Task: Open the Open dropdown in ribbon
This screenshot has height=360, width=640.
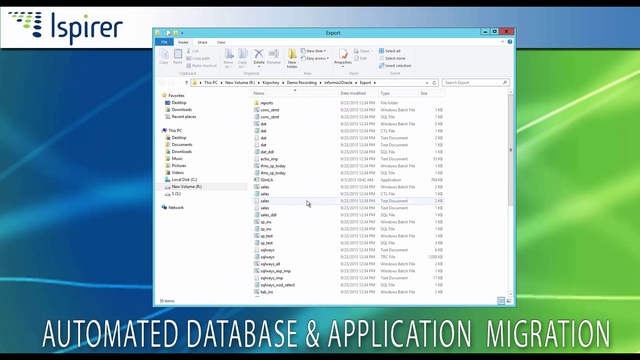Action: pyautogui.click(x=363, y=51)
